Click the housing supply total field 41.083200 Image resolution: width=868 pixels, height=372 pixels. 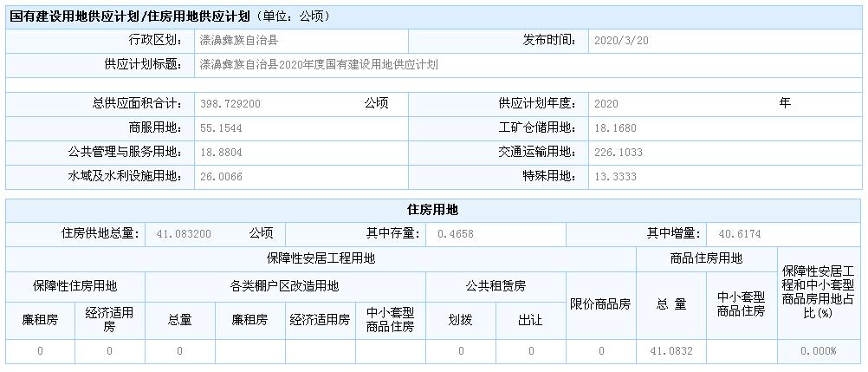click(184, 234)
